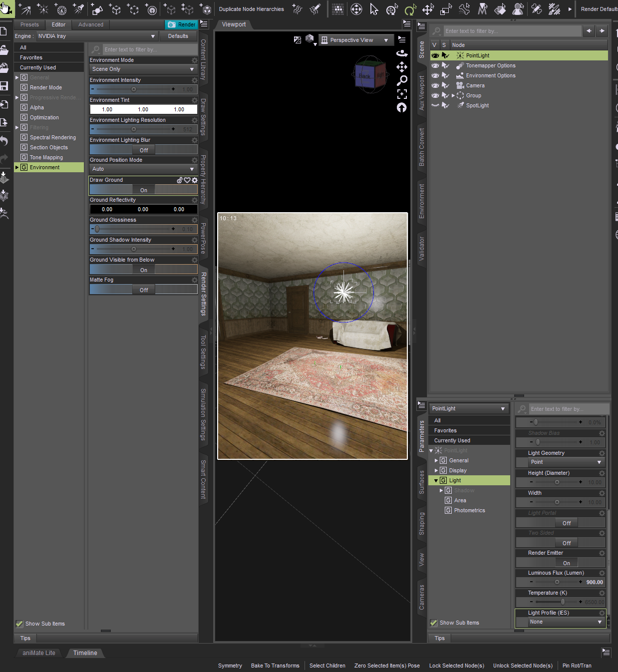Select the green Rotate tool

coord(410,9)
